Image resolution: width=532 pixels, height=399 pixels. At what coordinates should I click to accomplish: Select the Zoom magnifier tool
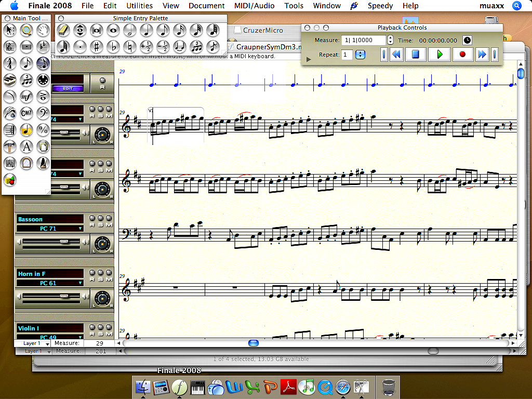[26, 31]
